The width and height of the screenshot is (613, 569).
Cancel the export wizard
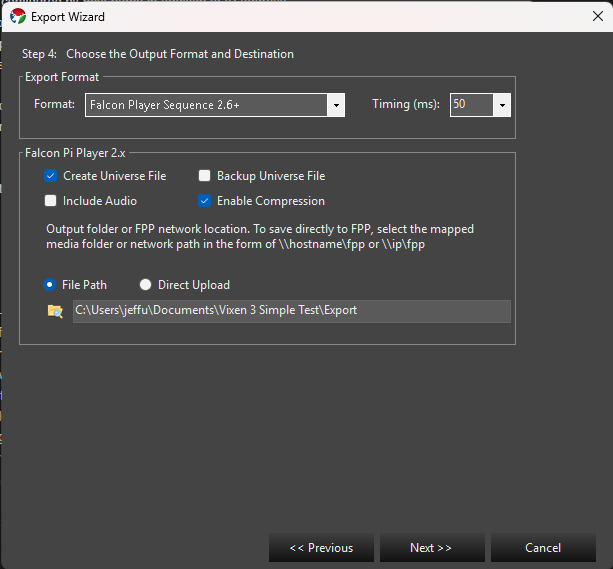543,547
